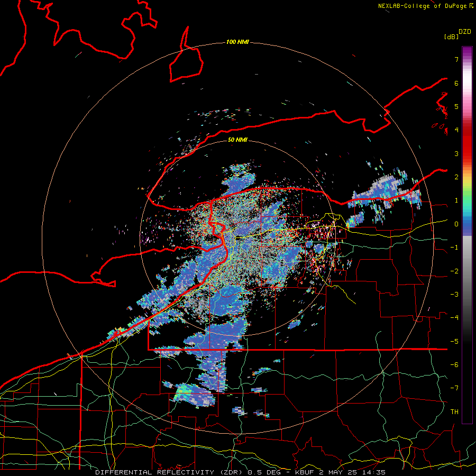
Task: Click the -2 dB tick label
Action: pyautogui.click(x=454, y=271)
